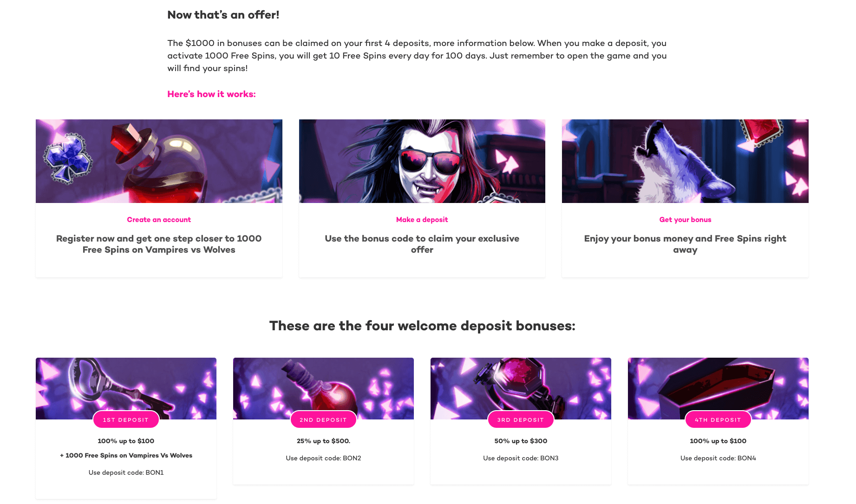
Task: Click the 2ND DEPOSIT badge
Action: pos(323,419)
